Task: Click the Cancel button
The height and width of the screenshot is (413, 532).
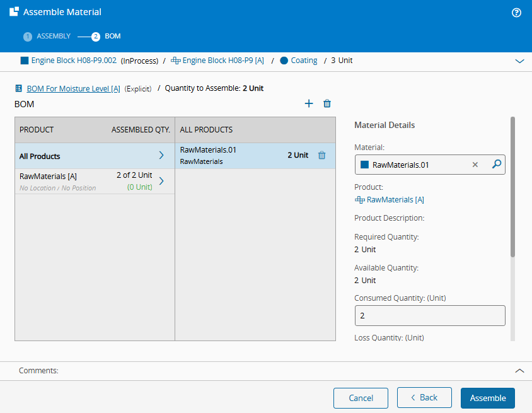Action: point(361,398)
